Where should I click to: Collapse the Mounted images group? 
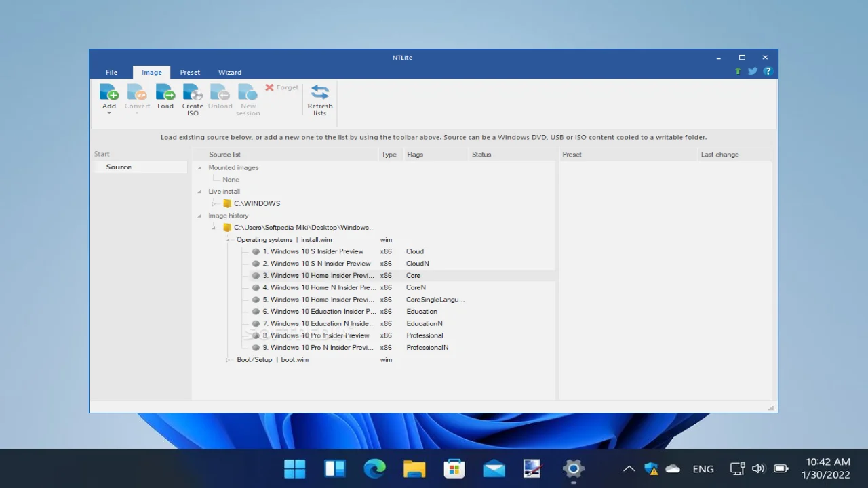point(199,167)
